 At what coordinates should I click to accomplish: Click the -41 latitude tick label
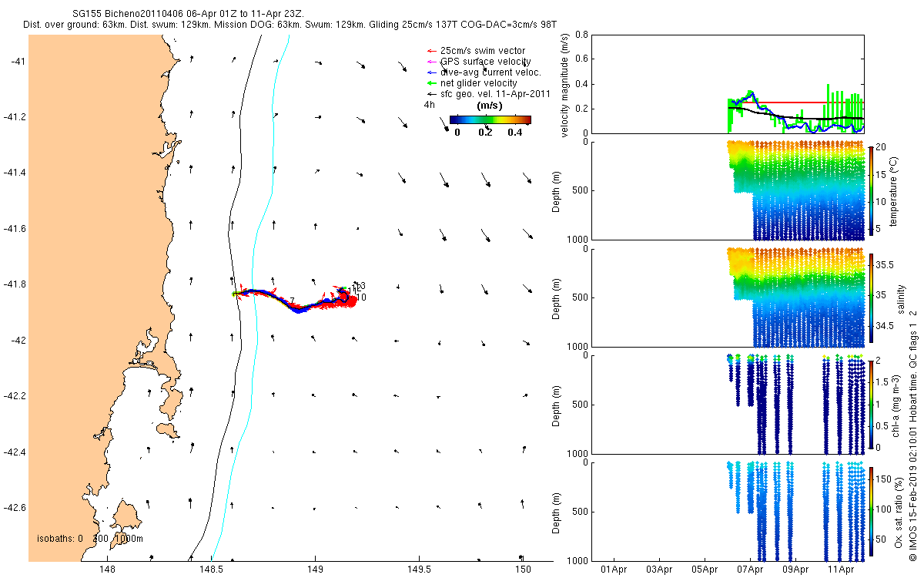click(18, 61)
